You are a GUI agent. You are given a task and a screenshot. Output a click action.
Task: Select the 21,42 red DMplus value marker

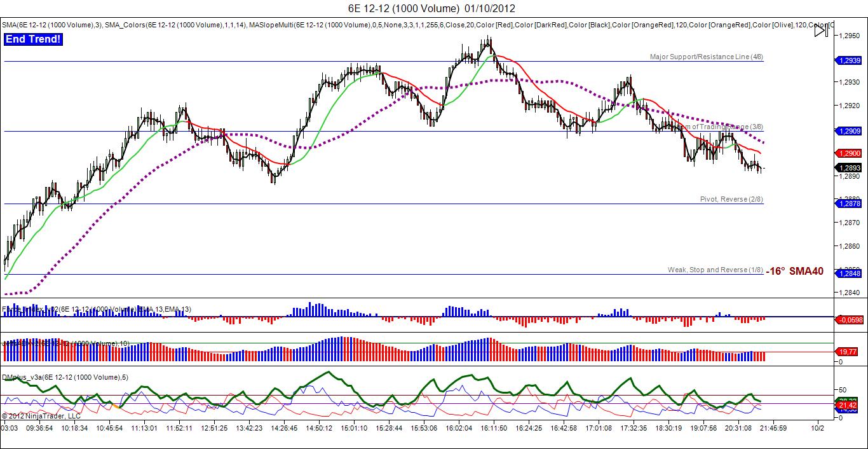tap(848, 404)
